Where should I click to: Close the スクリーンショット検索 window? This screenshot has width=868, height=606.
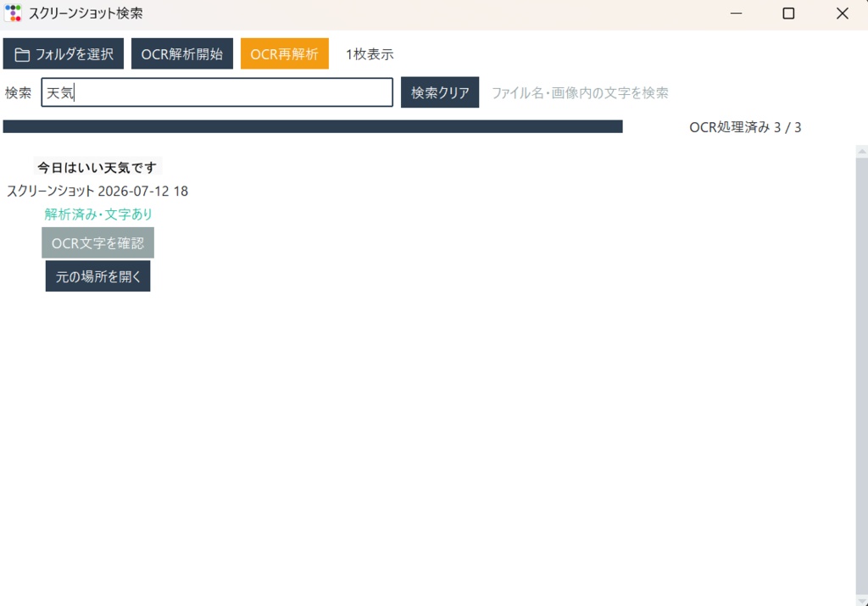[x=842, y=14]
